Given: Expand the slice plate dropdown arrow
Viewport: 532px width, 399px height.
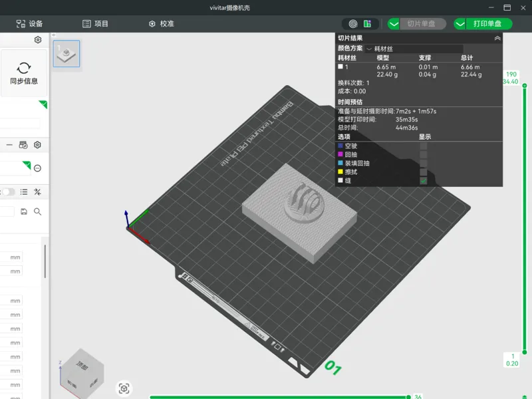Looking at the screenshot, I should point(394,24).
